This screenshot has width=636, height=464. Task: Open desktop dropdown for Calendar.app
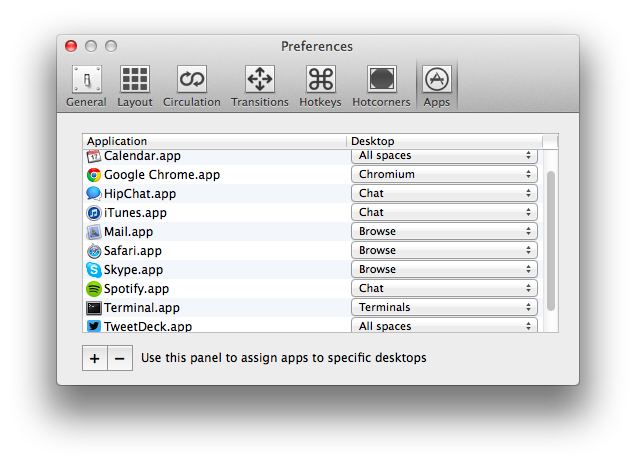tap(444, 156)
